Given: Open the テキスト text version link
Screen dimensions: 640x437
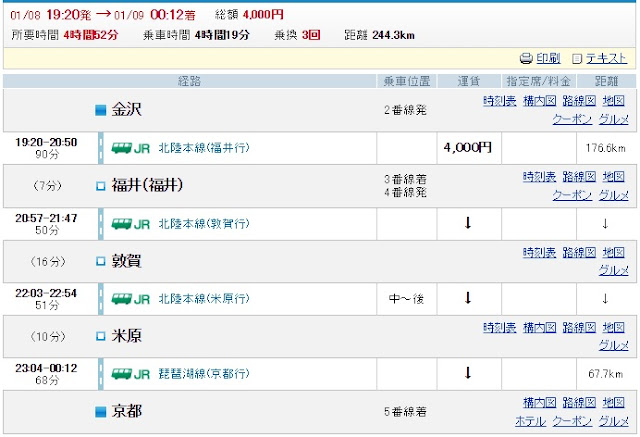Looking at the screenshot, I should [606, 58].
